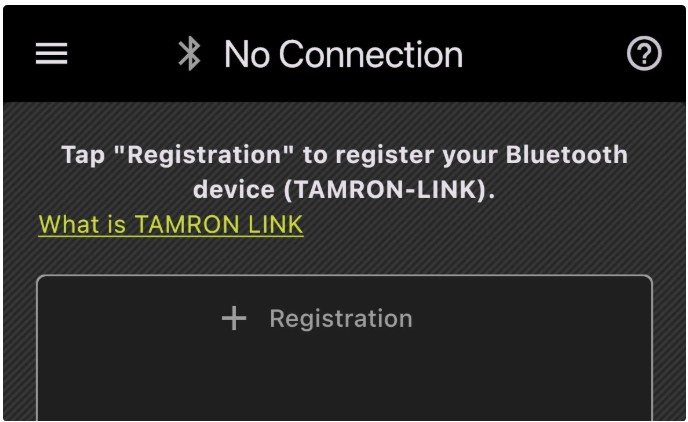Click the "No Connection" title
This screenshot has width=688, height=422.
343,55
